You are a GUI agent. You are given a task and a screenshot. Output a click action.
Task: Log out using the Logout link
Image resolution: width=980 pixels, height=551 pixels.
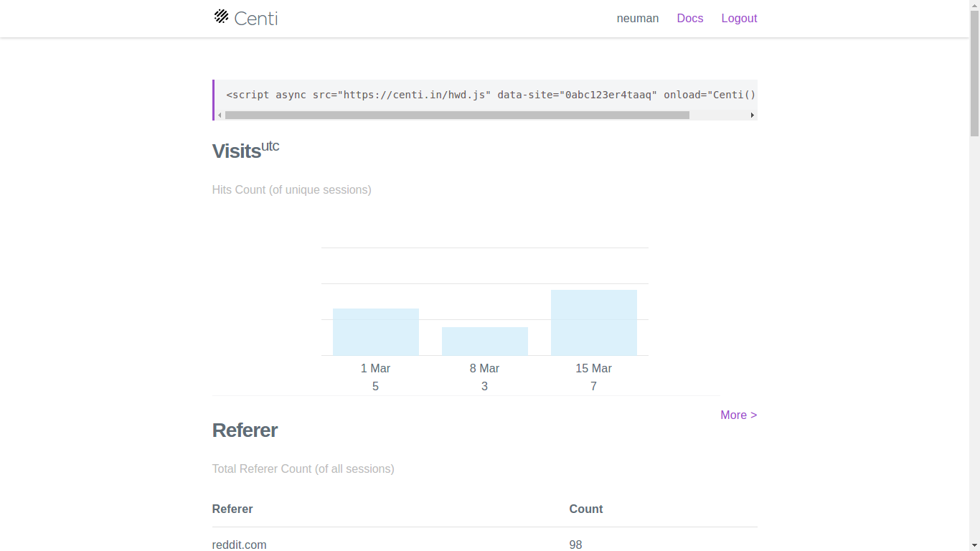pyautogui.click(x=739, y=19)
